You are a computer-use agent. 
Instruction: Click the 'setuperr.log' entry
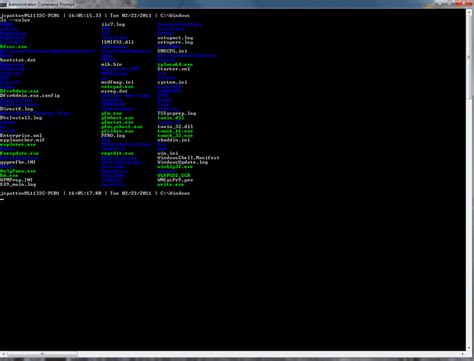pyautogui.click(x=175, y=42)
